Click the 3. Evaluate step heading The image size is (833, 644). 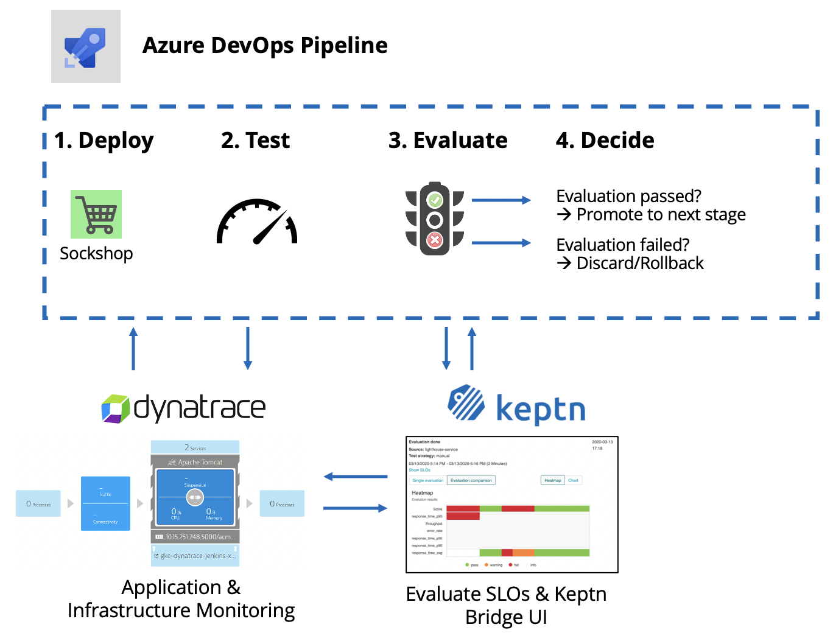point(448,141)
